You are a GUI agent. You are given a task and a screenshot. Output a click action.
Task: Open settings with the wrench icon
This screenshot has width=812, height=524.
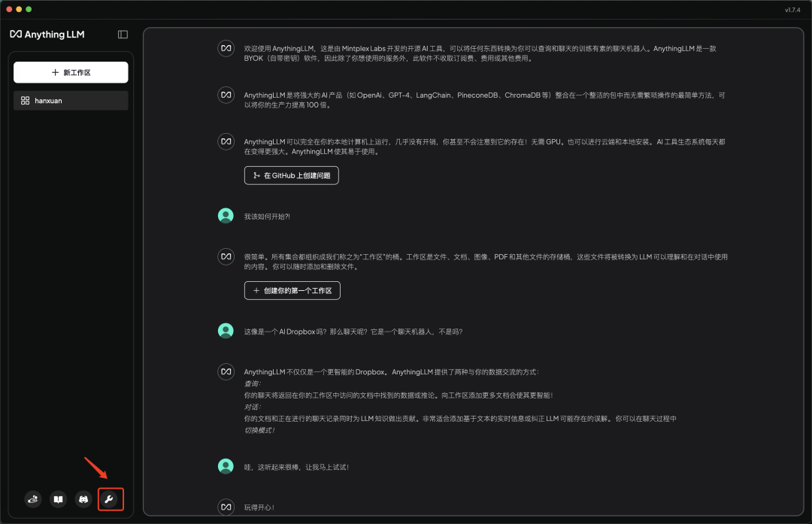[x=109, y=499]
